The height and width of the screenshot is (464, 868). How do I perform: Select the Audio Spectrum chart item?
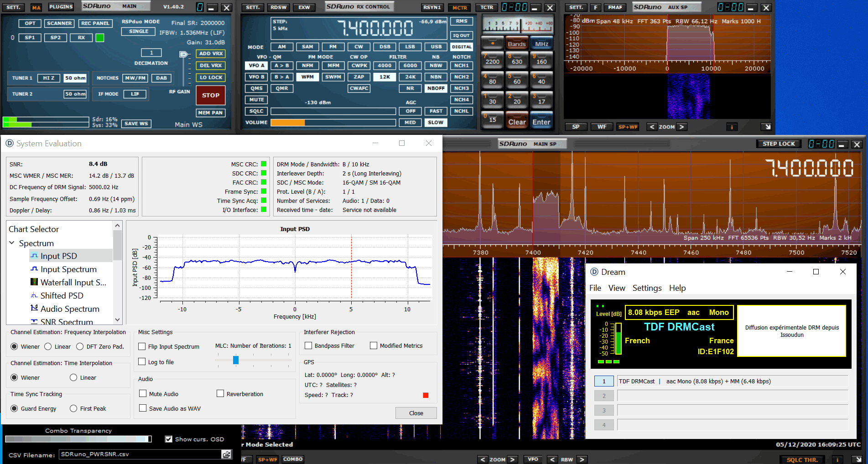pos(69,309)
